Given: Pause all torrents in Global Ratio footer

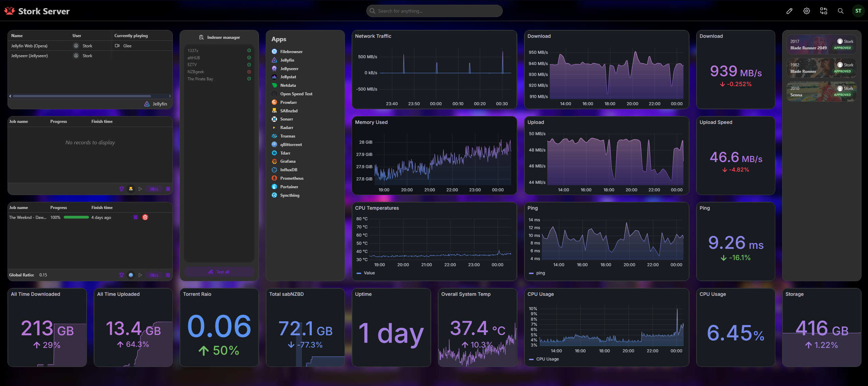Looking at the screenshot, I should [x=168, y=275].
